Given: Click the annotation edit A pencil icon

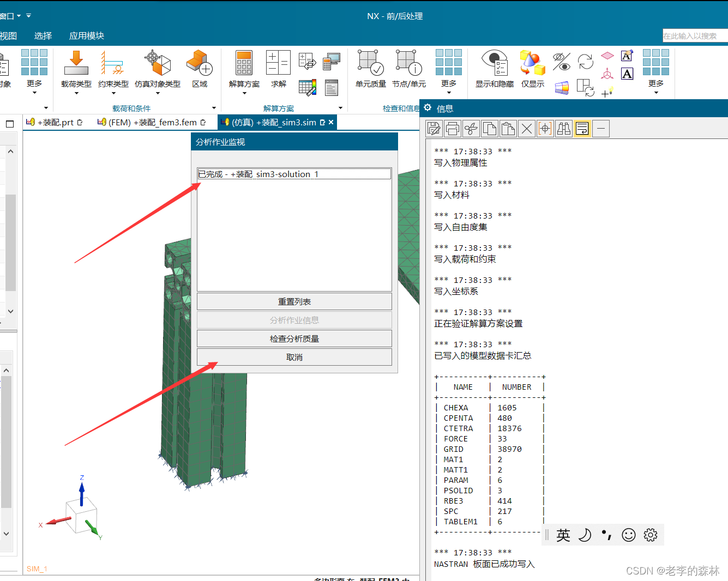Looking at the screenshot, I should [x=627, y=56].
